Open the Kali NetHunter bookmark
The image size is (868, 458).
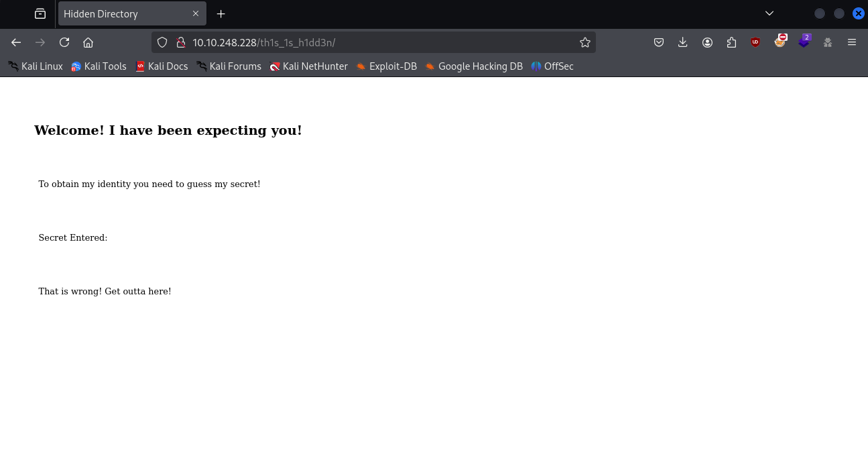click(x=308, y=66)
